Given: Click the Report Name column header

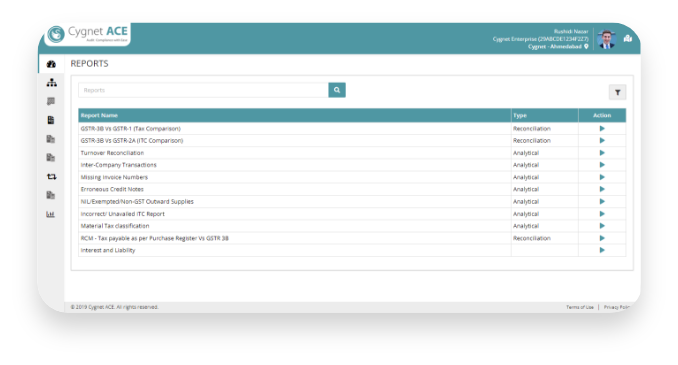Looking at the screenshot, I should [x=99, y=115].
